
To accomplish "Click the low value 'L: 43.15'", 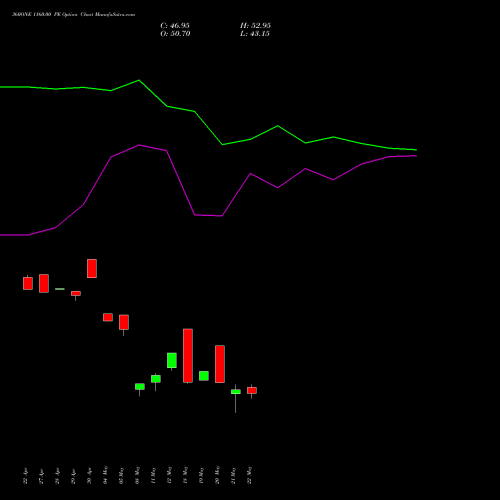I will tap(255, 34).
